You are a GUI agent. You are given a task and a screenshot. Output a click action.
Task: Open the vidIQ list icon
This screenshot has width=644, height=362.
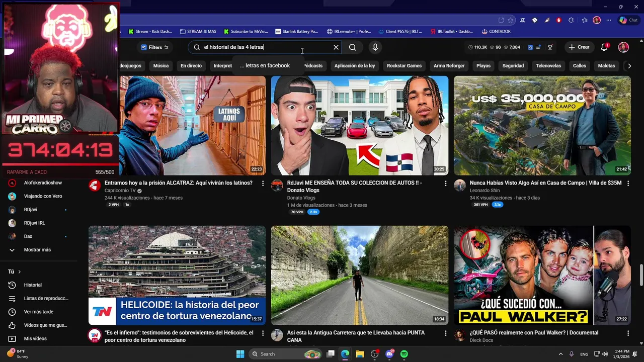538,47
